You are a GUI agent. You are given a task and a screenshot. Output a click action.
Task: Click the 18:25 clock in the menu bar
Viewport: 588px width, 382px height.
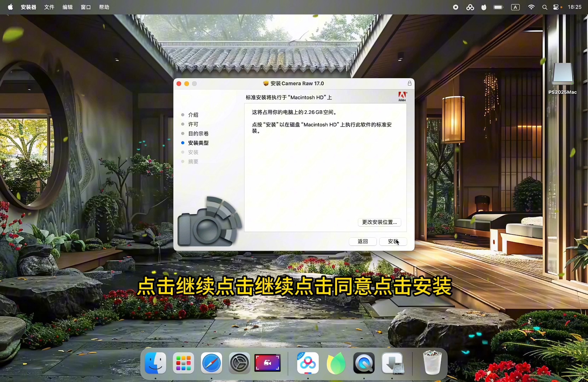575,7
